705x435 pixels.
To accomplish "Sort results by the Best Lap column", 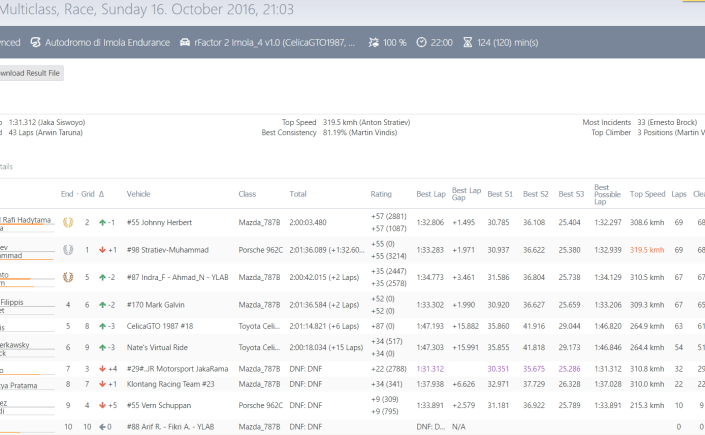I will [431, 194].
